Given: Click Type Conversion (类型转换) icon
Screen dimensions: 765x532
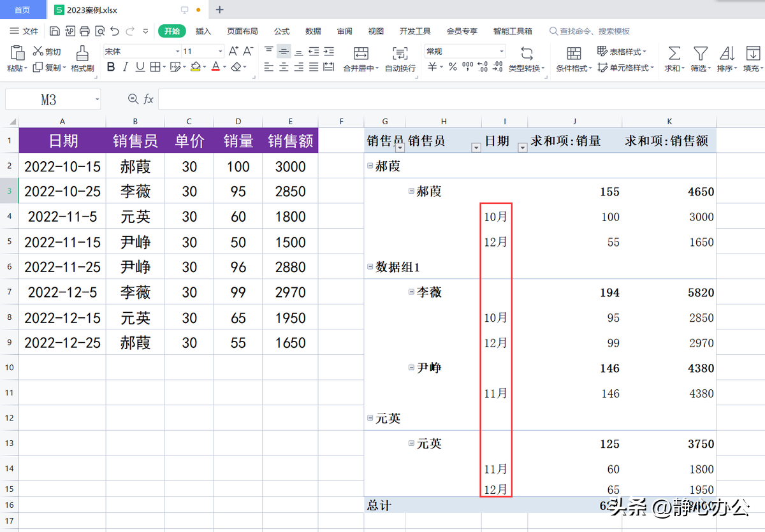Looking at the screenshot, I should click(x=527, y=53).
